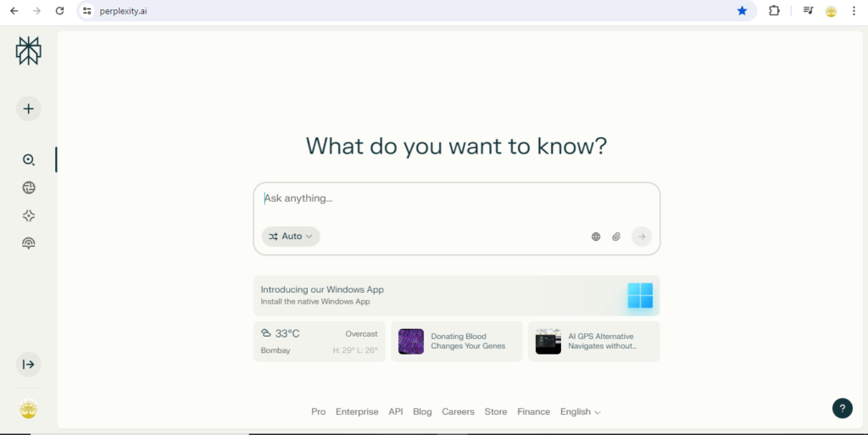
Task: Attach a file with paperclip icon
Action: coord(616,237)
